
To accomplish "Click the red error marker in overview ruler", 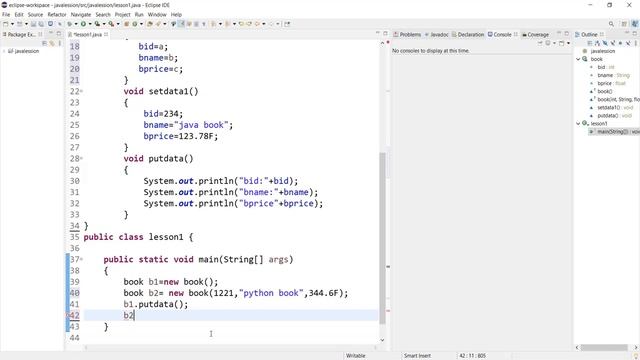I will (388, 311).
